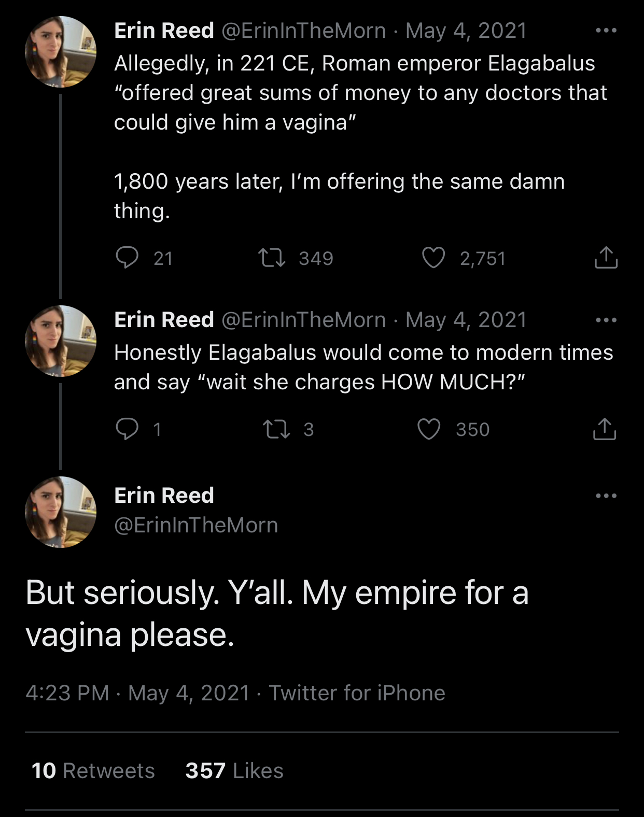View the 357 Likes list
This screenshot has width=644, height=817.
[x=234, y=771]
